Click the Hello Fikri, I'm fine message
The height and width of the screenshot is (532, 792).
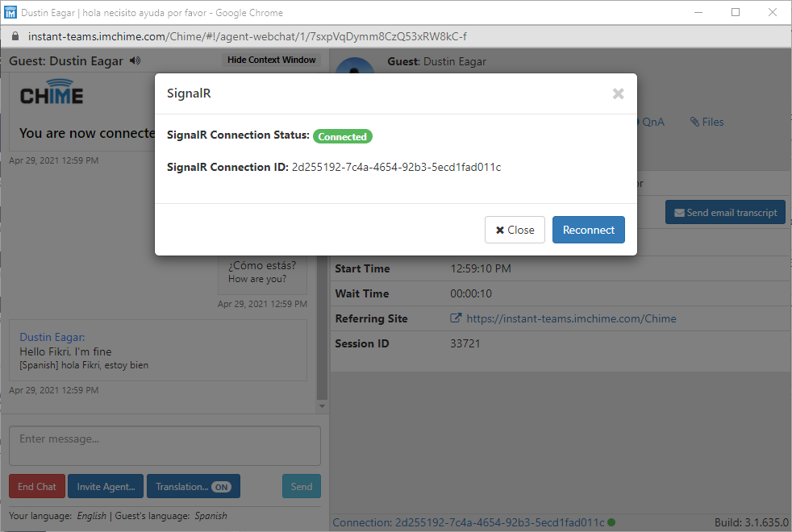pos(65,351)
